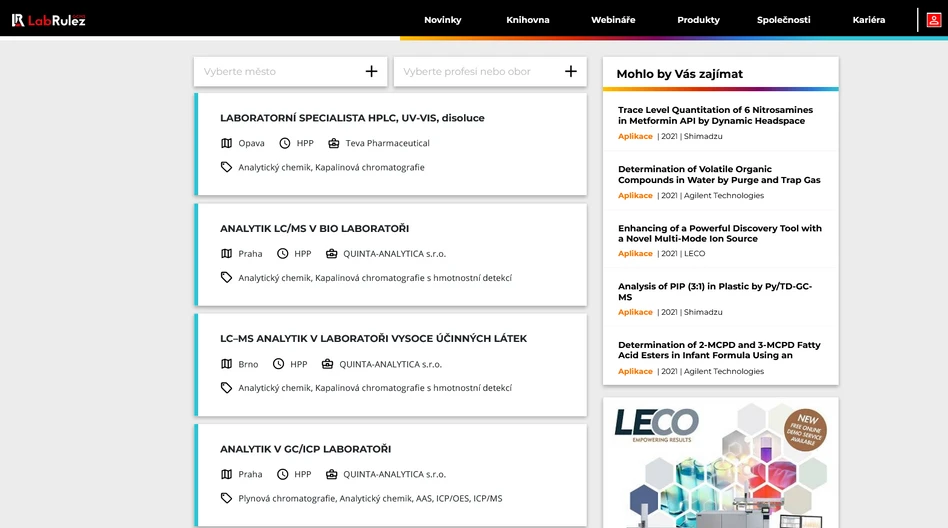Click map icon next to Brno
The width and height of the screenshot is (948, 528).
(x=227, y=364)
